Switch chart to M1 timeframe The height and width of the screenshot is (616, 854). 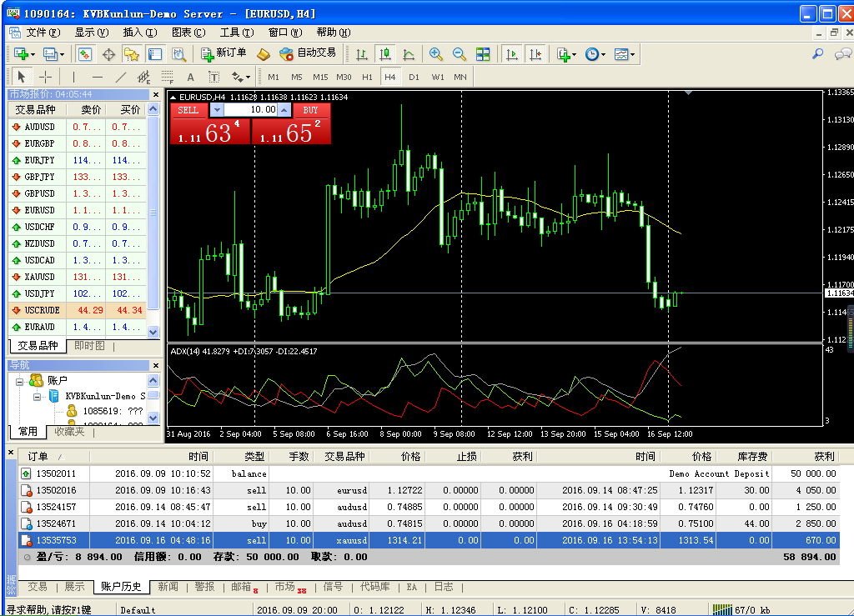(x=274, y=78)
